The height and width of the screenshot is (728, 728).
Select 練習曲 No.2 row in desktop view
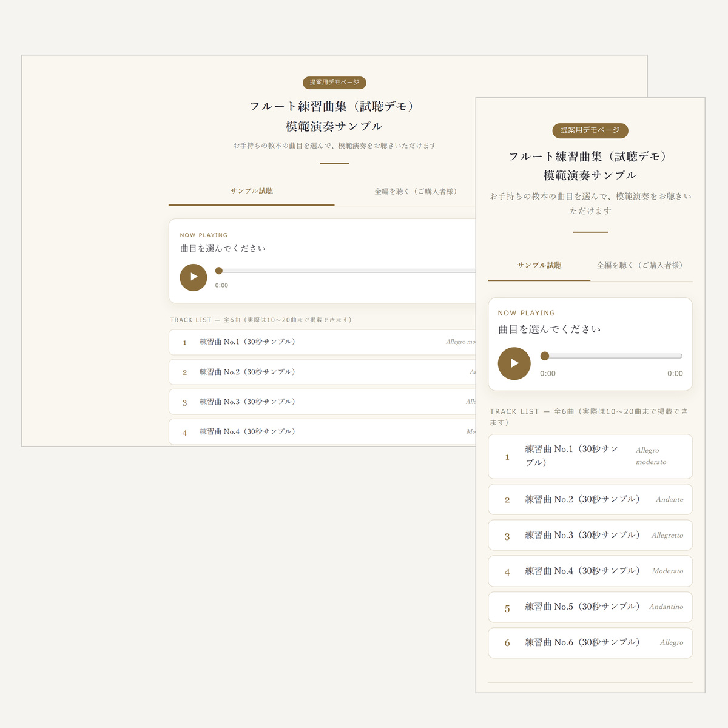322,372
